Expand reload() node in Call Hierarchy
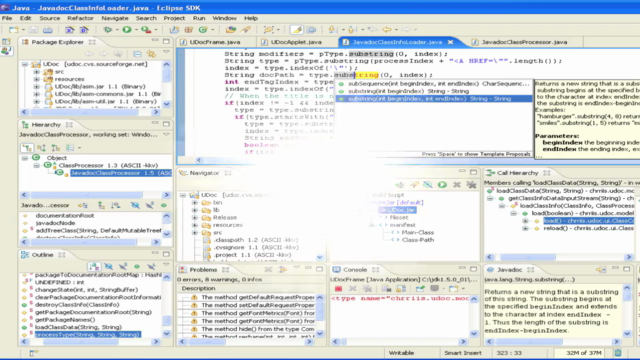640x360 pixels. (x=525, y=229)
